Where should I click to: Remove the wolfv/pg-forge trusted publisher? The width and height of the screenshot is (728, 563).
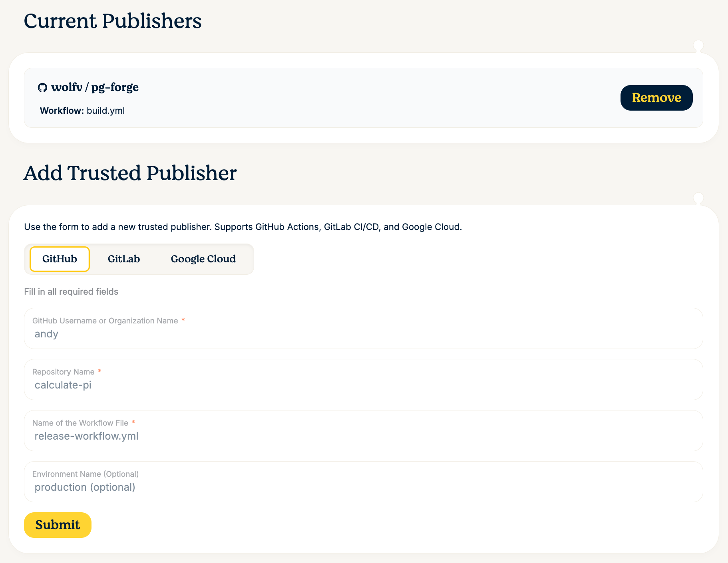(656, 98)
